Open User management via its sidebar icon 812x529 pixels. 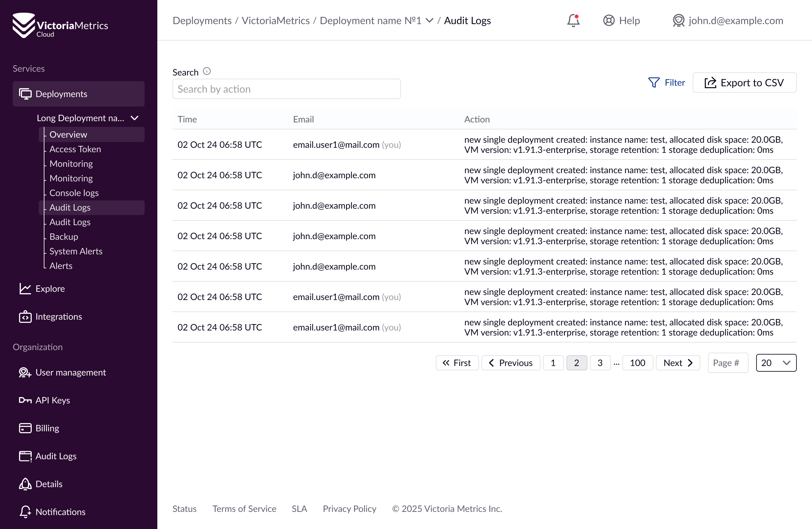point(25,372)
